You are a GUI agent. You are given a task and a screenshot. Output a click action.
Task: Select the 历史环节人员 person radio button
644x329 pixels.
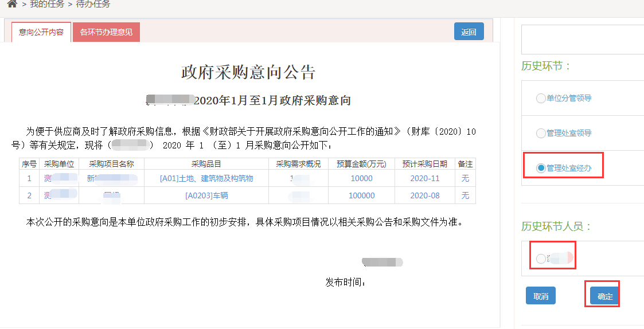pyautogui.click(x=540, y=259)
